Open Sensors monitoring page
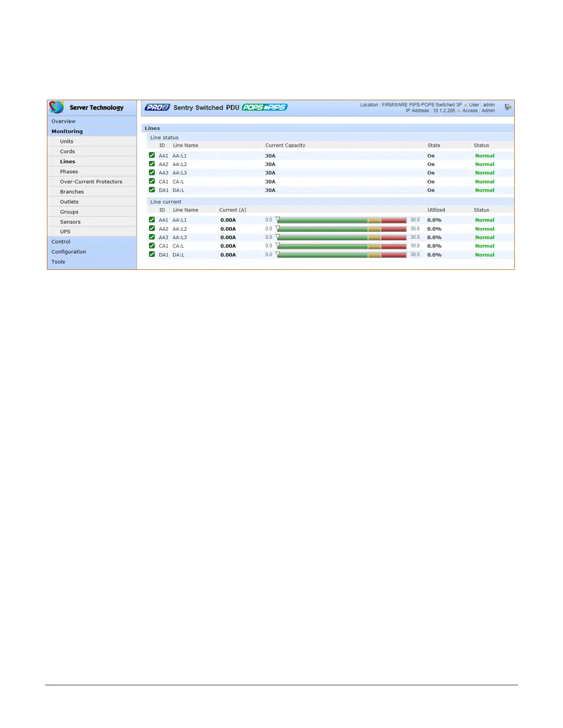 70,222
